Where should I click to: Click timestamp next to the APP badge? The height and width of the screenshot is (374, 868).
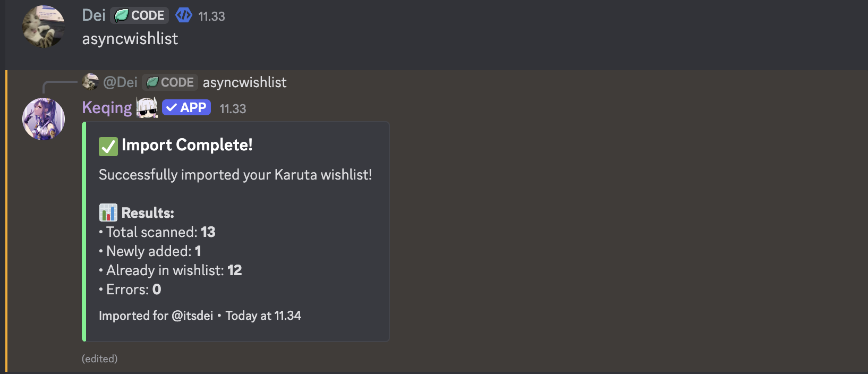click(x=233, y=109)
